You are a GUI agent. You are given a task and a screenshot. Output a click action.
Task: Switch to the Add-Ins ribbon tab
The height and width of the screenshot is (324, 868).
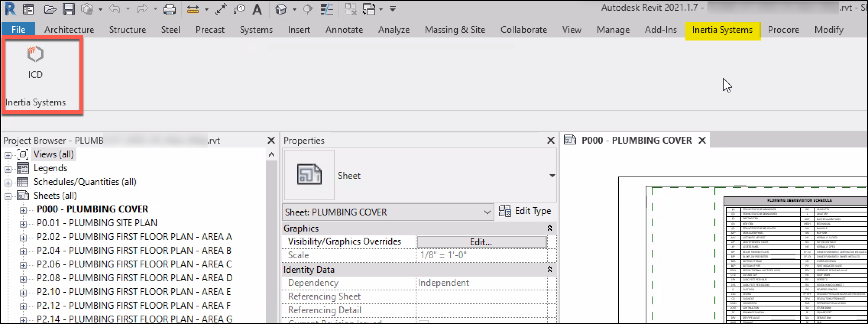(x=661, y=30)
